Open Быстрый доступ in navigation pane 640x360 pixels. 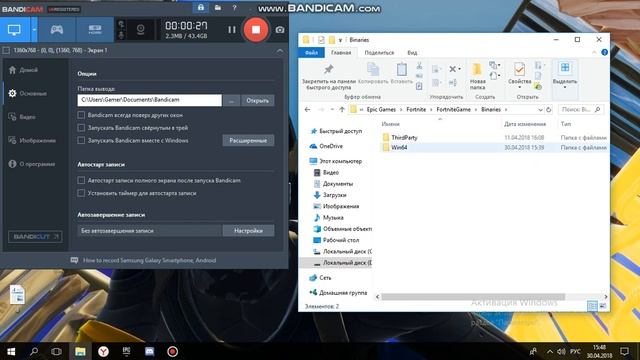[340, 131]
